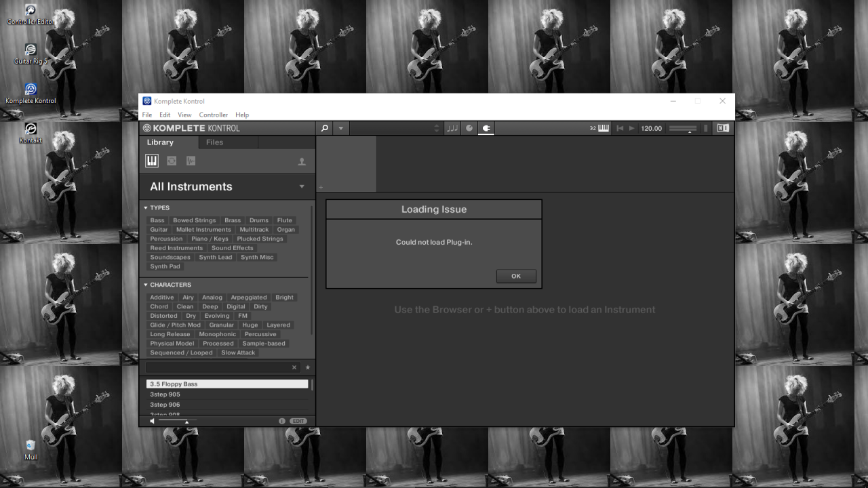
Task: Show preset info with the i icon
Action: [x=282, y=421]
